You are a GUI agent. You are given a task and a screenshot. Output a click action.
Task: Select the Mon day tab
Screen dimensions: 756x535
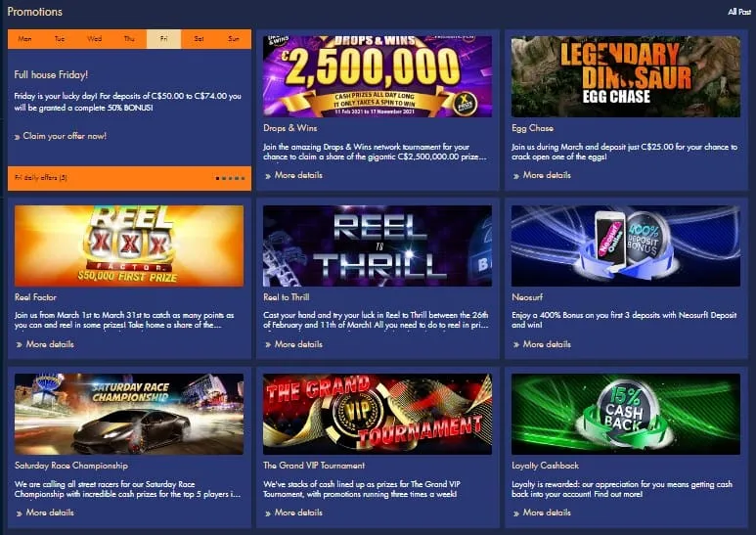pos(25,38)
